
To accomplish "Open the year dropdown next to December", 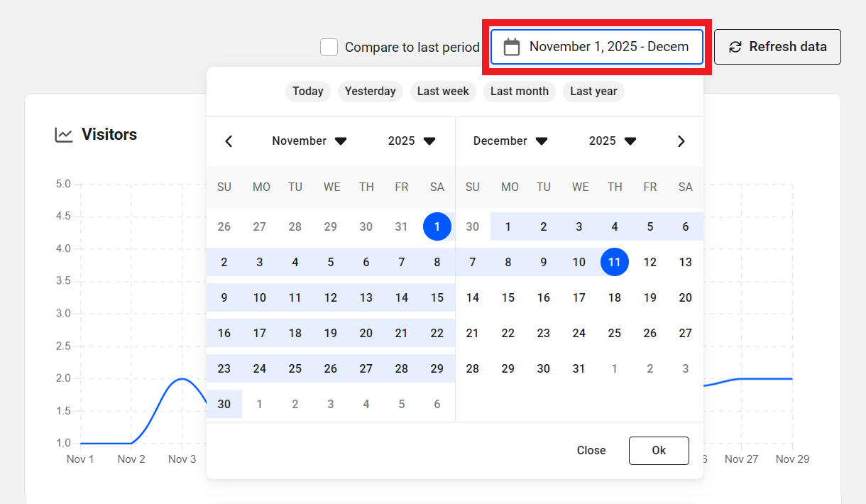I will coord(612,141).
